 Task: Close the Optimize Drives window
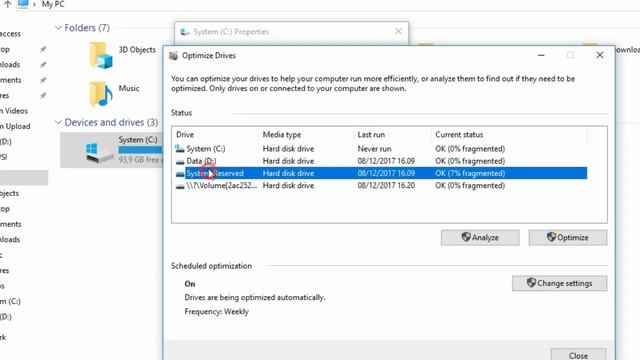(x=600, y=55)
